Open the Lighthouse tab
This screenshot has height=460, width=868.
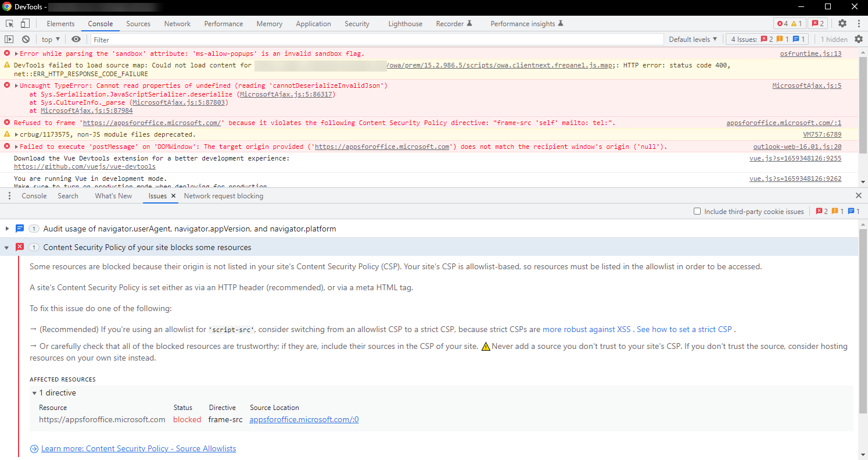pyautogui.click(x=406, y=24)
